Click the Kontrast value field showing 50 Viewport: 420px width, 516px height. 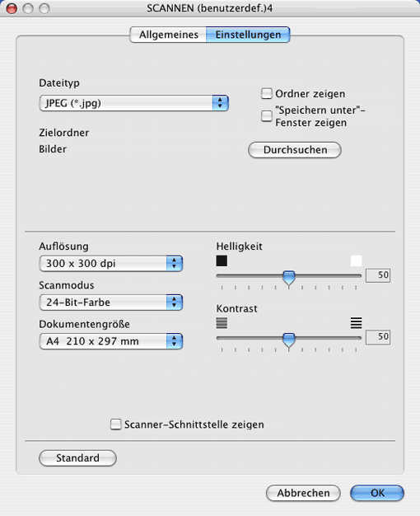click(378, 337)
